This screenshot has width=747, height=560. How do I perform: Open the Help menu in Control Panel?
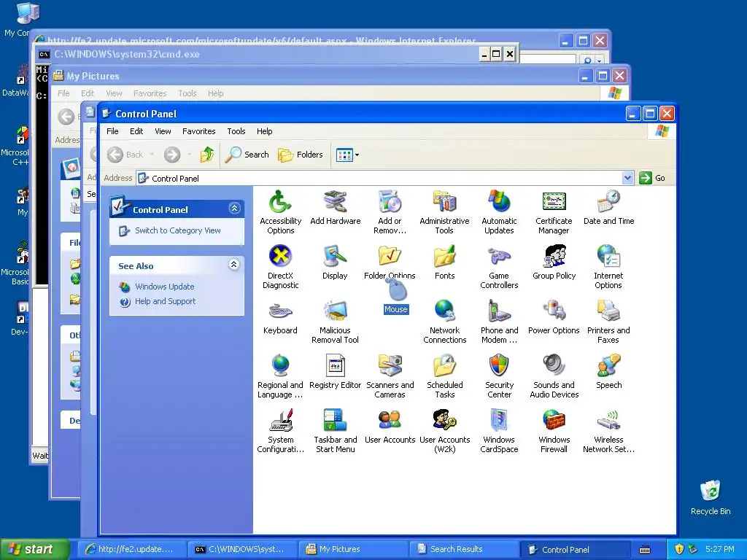[x=264, y=131]
